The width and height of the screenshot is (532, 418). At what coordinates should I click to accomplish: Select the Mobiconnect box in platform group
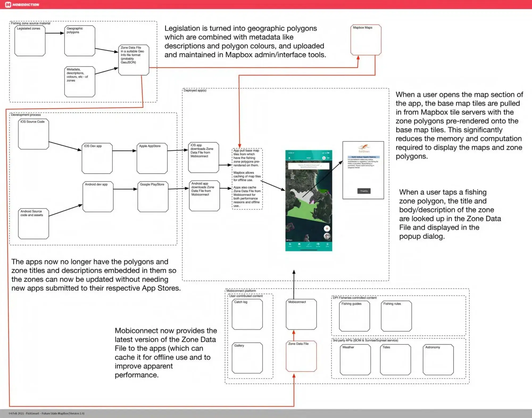click(x=301, y=314)
